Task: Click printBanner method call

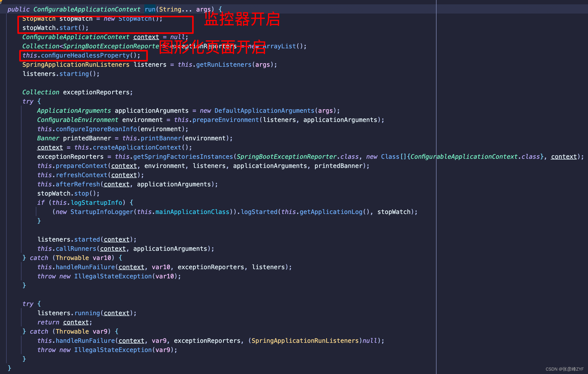Action: (x=161, y=138)
